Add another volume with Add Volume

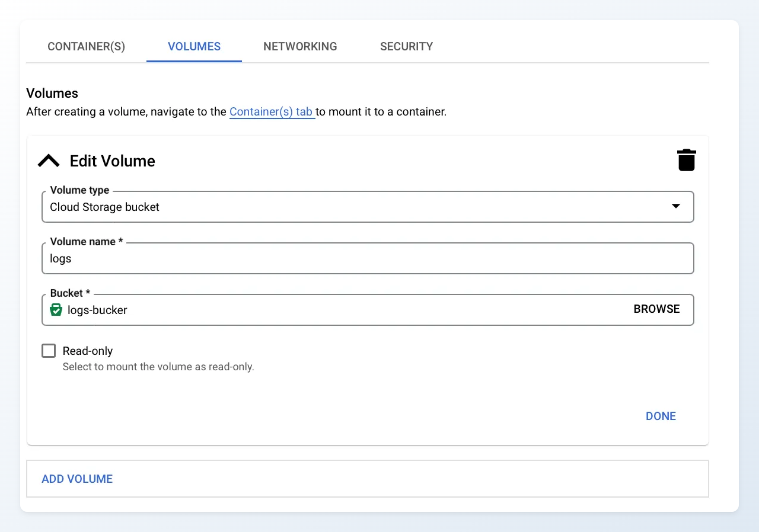[x=77, y=479]
